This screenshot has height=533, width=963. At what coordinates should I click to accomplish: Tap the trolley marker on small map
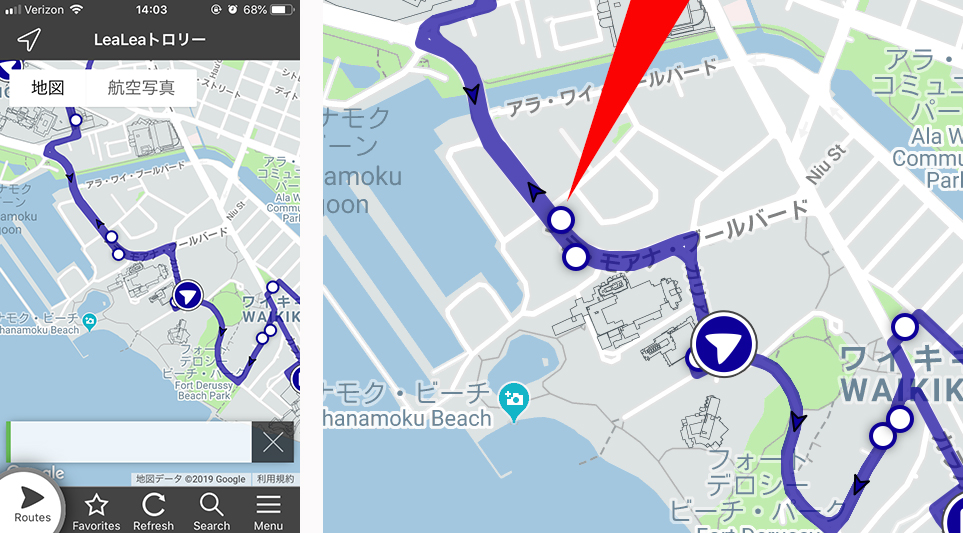[x=187, y=297]
